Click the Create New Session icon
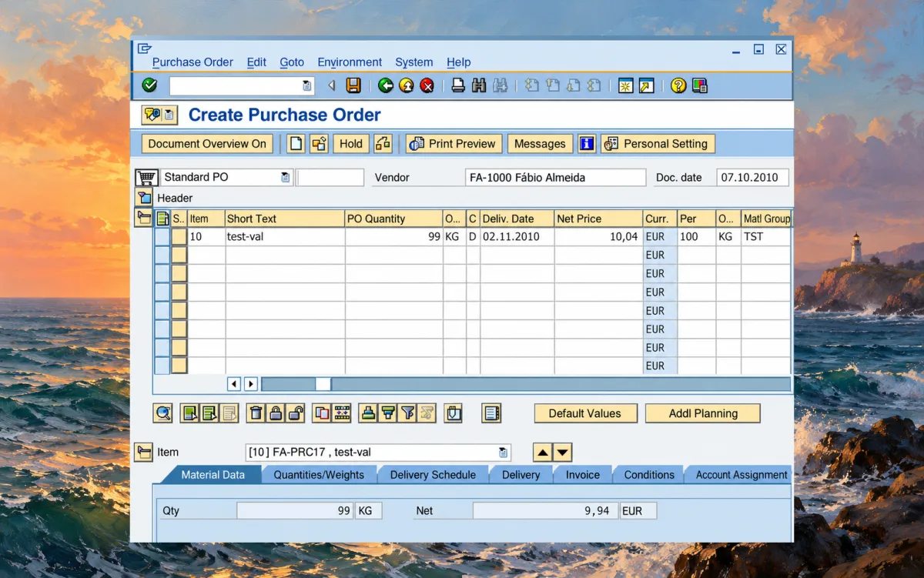The width and height of the screenshot is (924, 578). pos(626,85)
